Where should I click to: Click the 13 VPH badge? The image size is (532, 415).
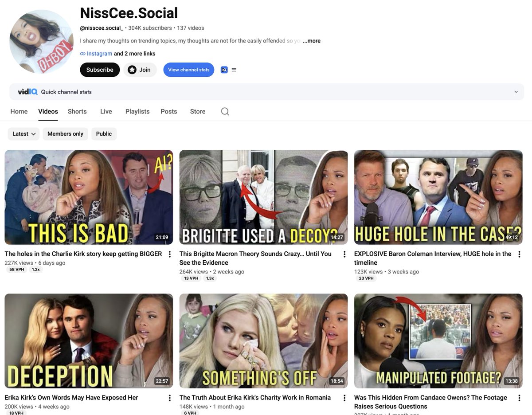coord(192,278)
